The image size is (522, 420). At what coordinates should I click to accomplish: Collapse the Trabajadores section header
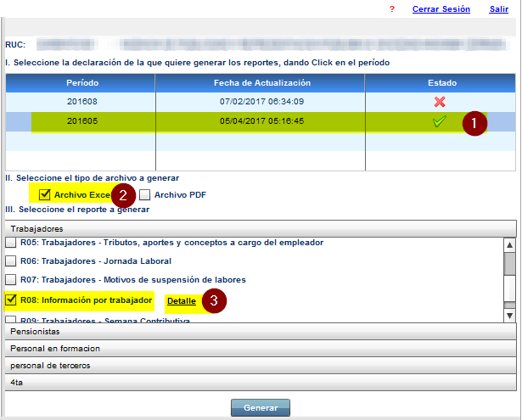[x=259, y=228]
